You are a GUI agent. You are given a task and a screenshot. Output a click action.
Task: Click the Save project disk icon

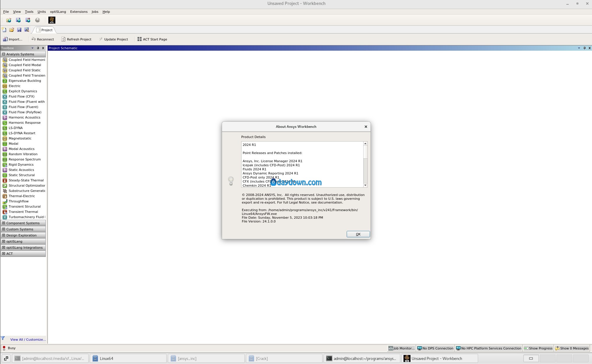point(19,30)
